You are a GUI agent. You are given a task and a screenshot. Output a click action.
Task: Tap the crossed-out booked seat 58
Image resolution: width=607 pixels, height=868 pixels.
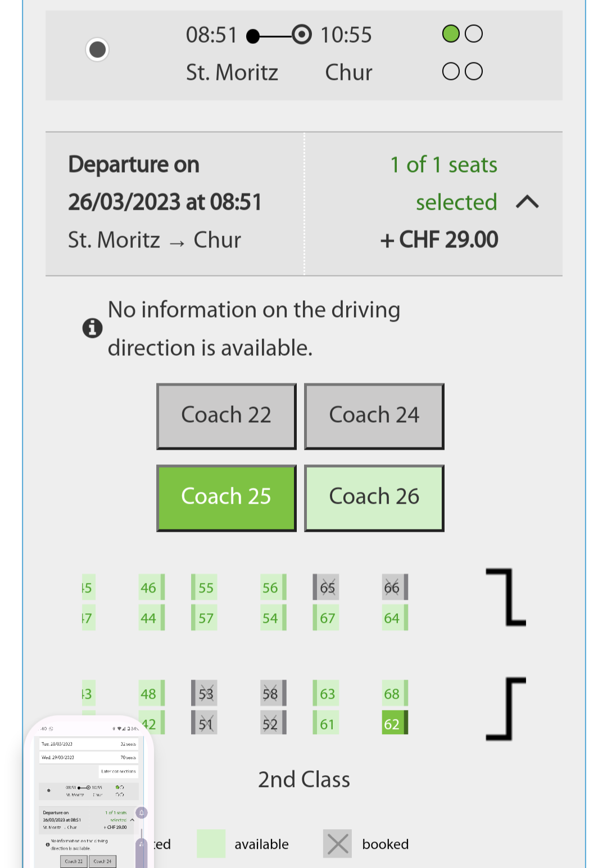tap(273, 694)
